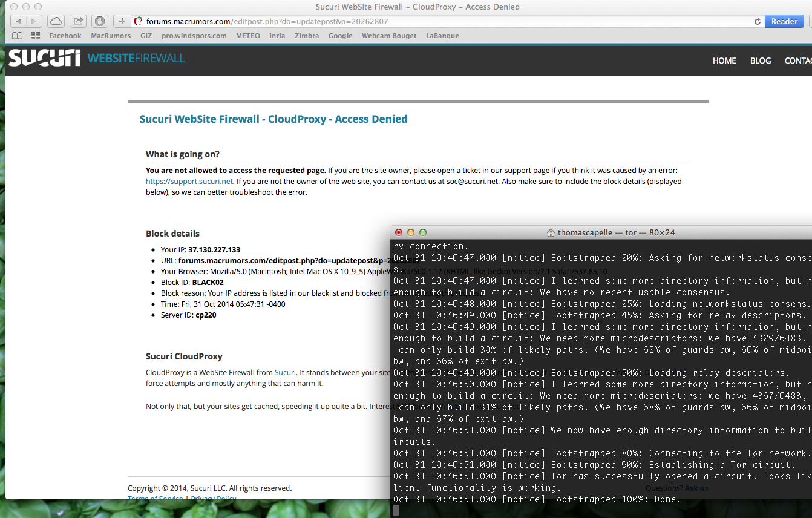
Task: Close the Terminal tor window
Action: (399, 232)
